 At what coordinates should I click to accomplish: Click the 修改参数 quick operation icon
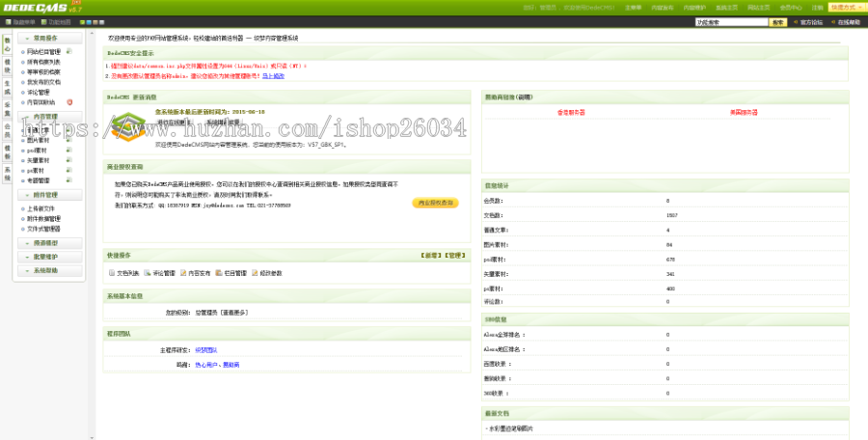point(255,273)
